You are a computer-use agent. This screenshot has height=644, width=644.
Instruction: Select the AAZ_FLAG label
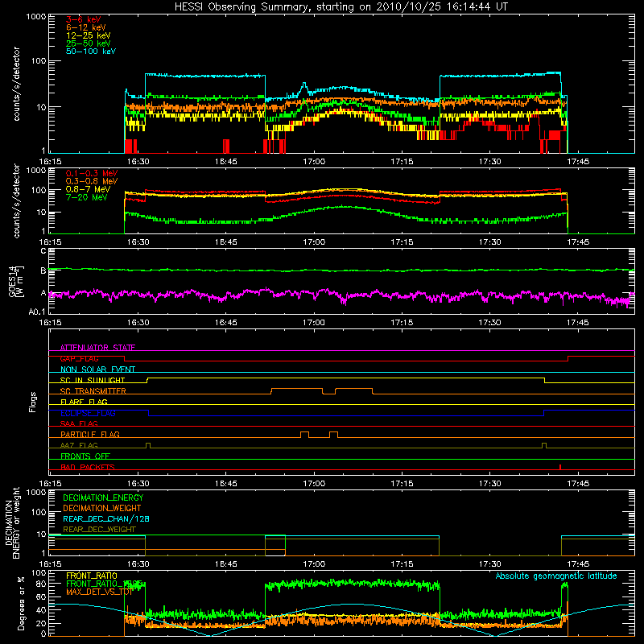click(x=79, y=445)
